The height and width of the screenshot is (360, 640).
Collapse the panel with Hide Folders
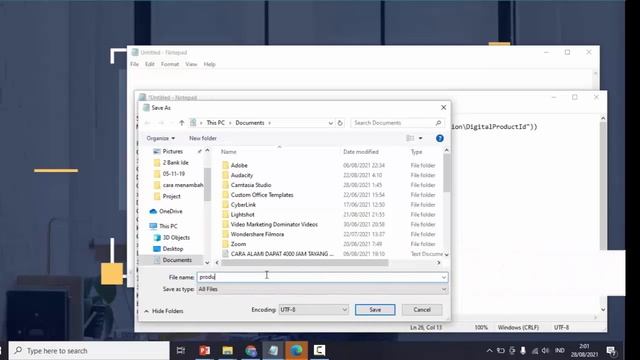click(x=164, y=311)
